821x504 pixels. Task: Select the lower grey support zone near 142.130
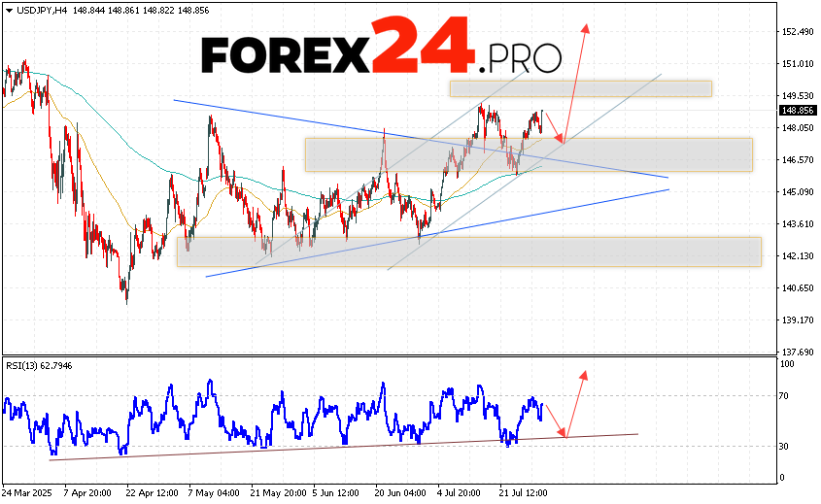[x=468, y=252]
